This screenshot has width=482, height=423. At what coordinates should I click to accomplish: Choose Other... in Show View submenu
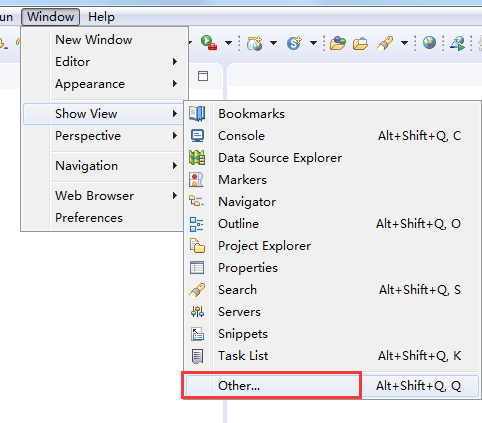coord(332,386)
